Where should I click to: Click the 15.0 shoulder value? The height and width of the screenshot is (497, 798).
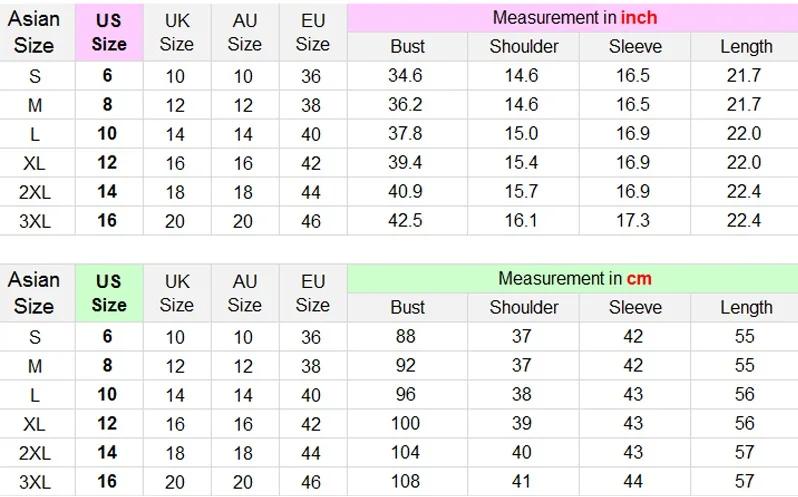(x=522, y=134)
